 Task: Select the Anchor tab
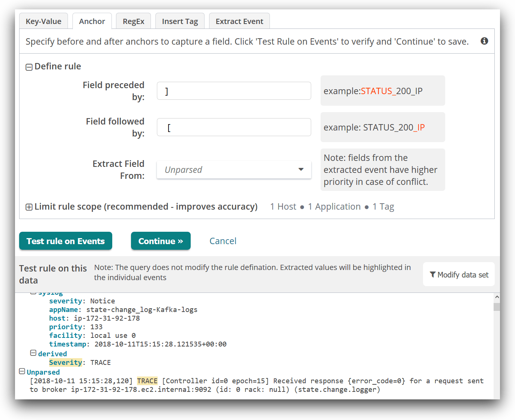pos(92,21)
